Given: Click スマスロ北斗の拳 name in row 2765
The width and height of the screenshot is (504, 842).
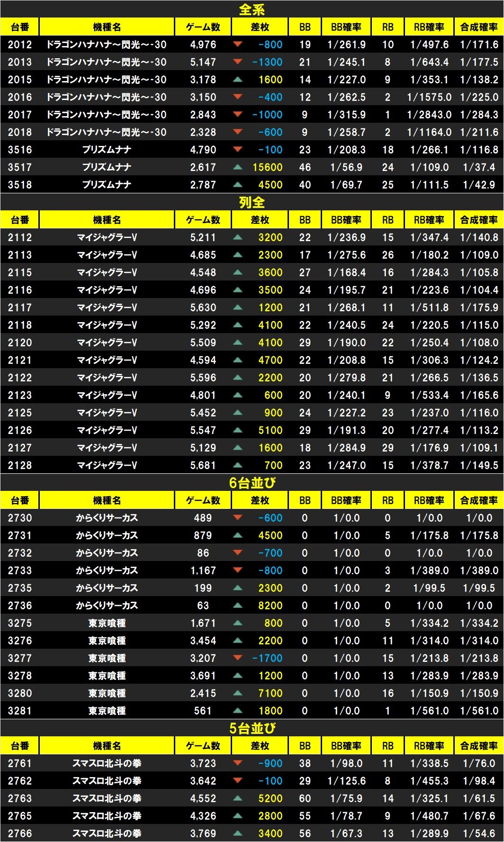Looking at the screenshot, I should point(107,816).
